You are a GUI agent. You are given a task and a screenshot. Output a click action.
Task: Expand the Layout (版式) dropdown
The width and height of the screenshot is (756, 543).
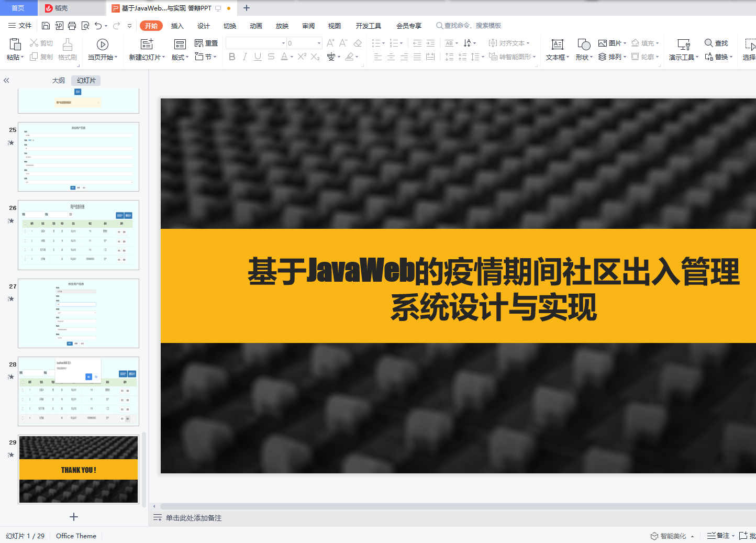click(180, 57)
